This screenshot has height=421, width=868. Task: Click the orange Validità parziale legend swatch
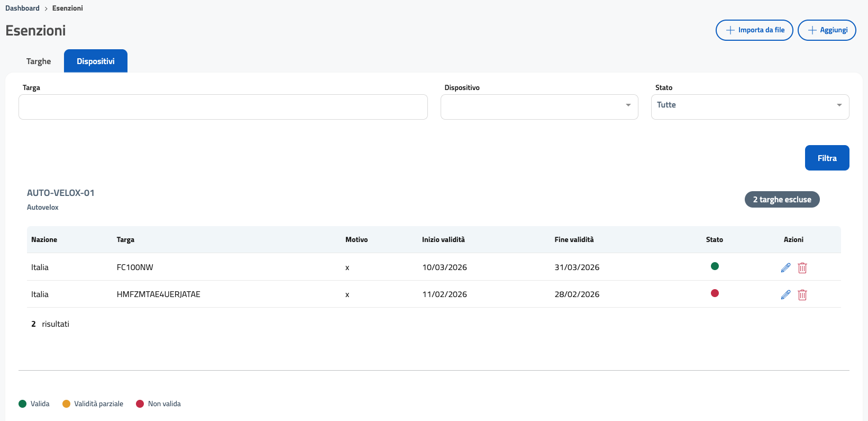(66, 404)
